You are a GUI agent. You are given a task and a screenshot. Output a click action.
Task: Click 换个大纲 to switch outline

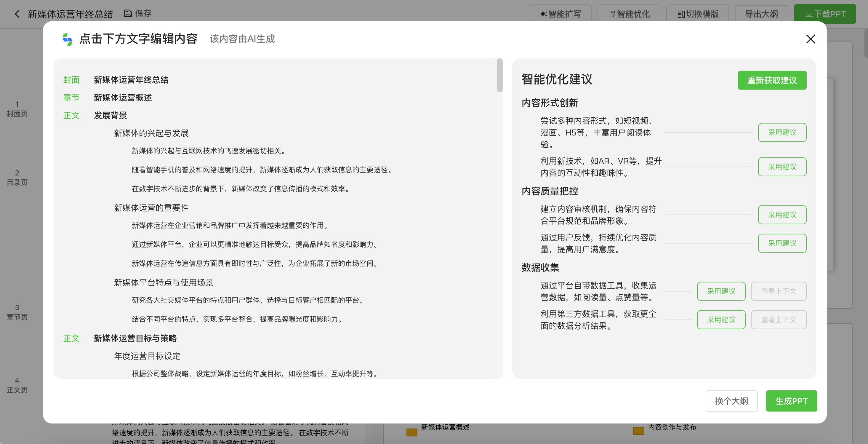click(x=731, y=401)
